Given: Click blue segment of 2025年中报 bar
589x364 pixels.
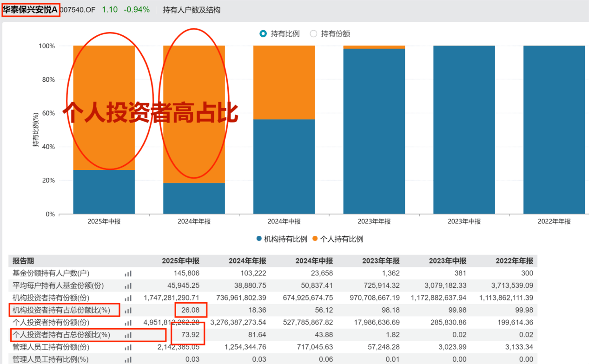Looking at the screenshot, I should point(104,192).
